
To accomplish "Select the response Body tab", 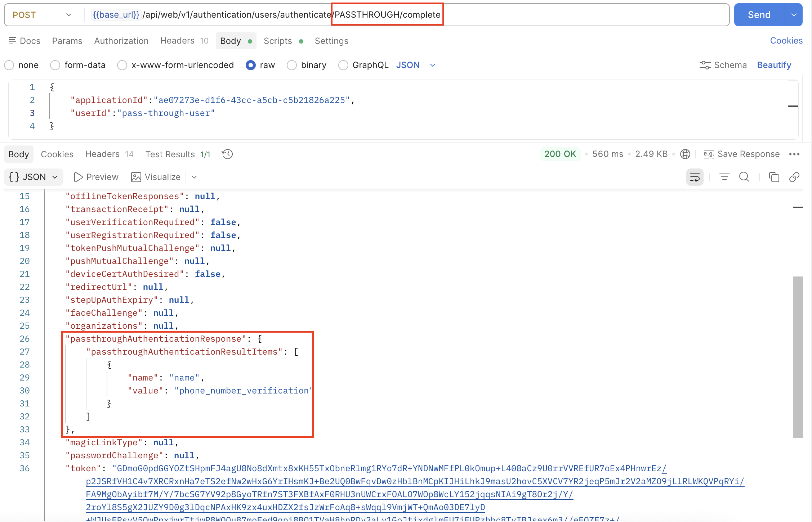I will pos(19,154).
